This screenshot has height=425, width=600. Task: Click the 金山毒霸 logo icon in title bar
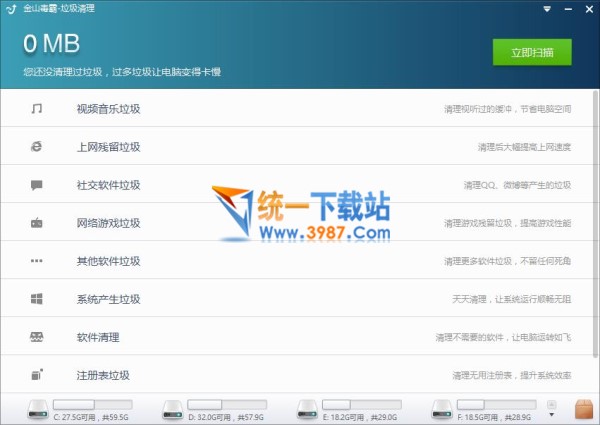tap(11, 9)
